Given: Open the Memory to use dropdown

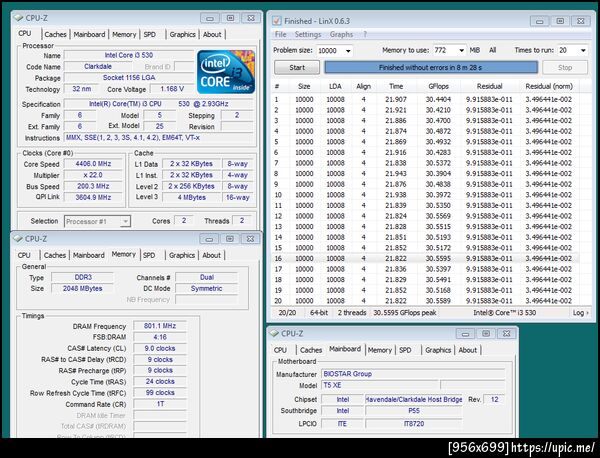Looking at the screenshot, I should [461, 51].
